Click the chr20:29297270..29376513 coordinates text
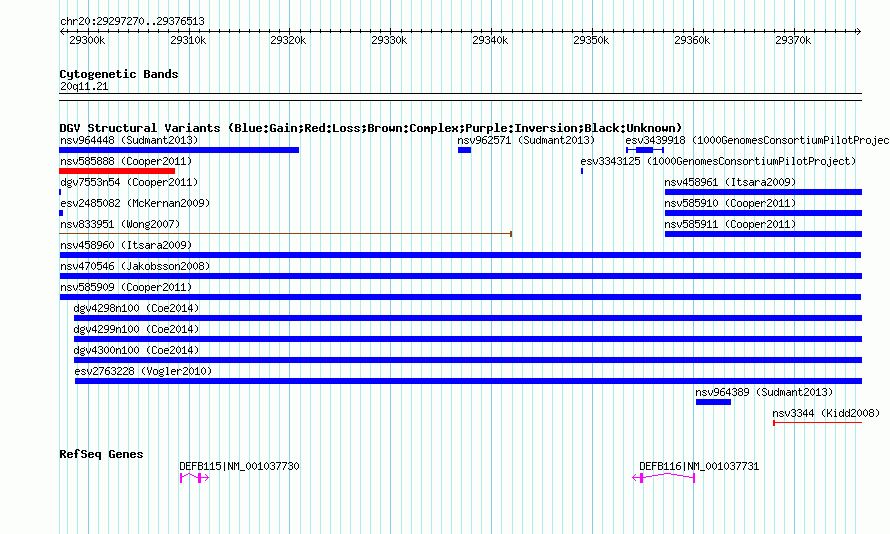Image resolution: width=890 pixels, height=534 pixels. click(x=132, y=21)
